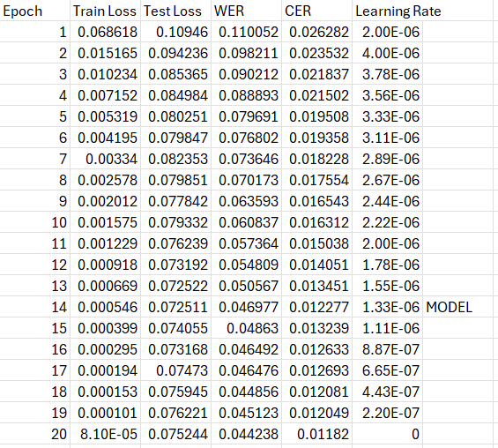Click WER cell 0.044238

(x=246, y=434)
